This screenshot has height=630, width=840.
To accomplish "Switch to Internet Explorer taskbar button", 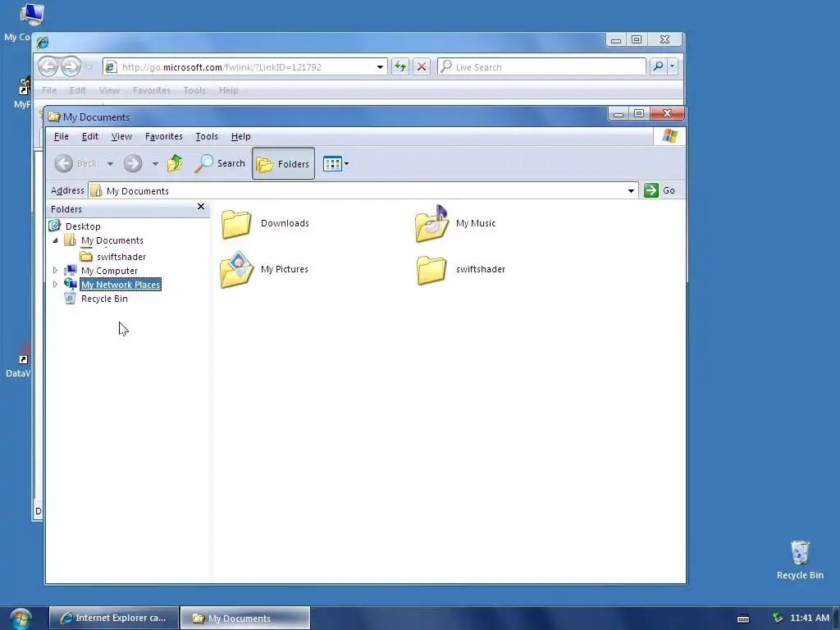I will 114,618.
